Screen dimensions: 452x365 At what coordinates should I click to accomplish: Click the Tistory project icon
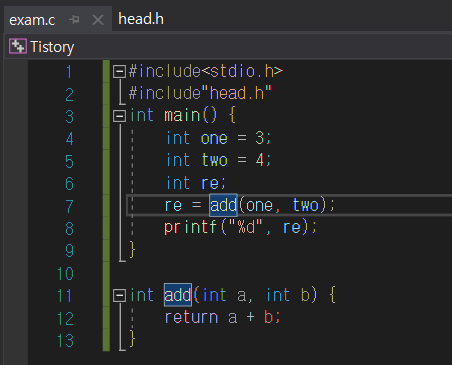tap(18, 46)
